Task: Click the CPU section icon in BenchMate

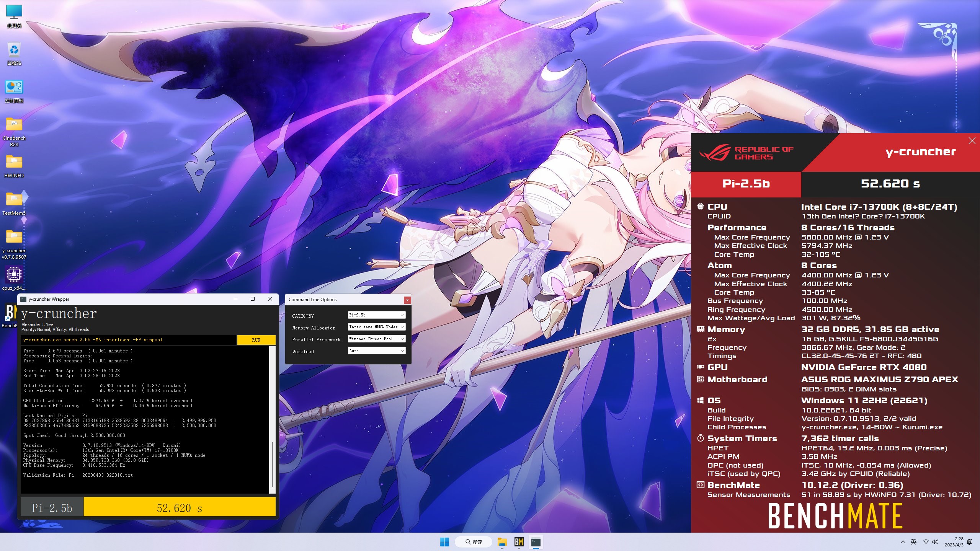Action: pyautogui.click(x=700, y=206)
